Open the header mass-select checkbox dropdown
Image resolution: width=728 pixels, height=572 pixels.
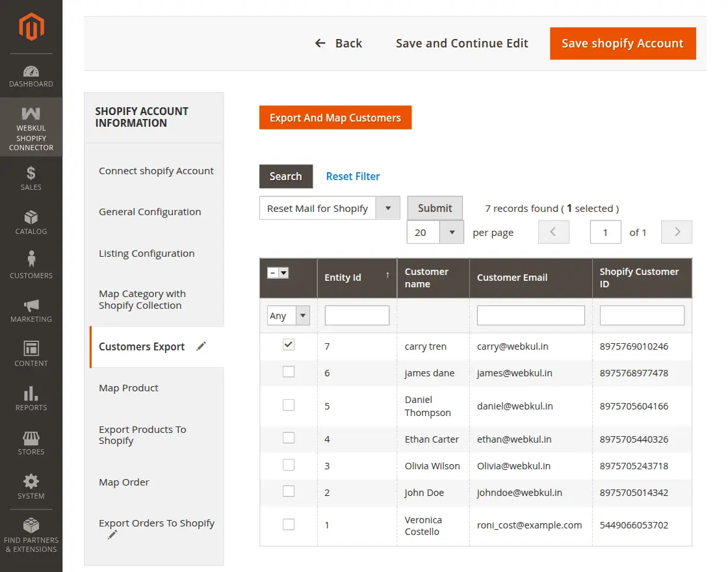coord(283,273)
